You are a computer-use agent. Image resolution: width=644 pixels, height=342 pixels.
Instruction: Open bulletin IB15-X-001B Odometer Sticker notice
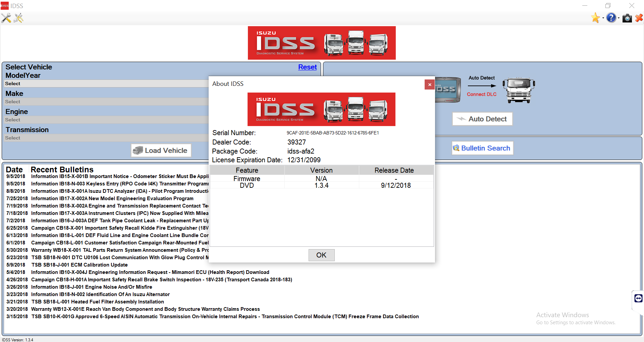[x=120, y=176]
